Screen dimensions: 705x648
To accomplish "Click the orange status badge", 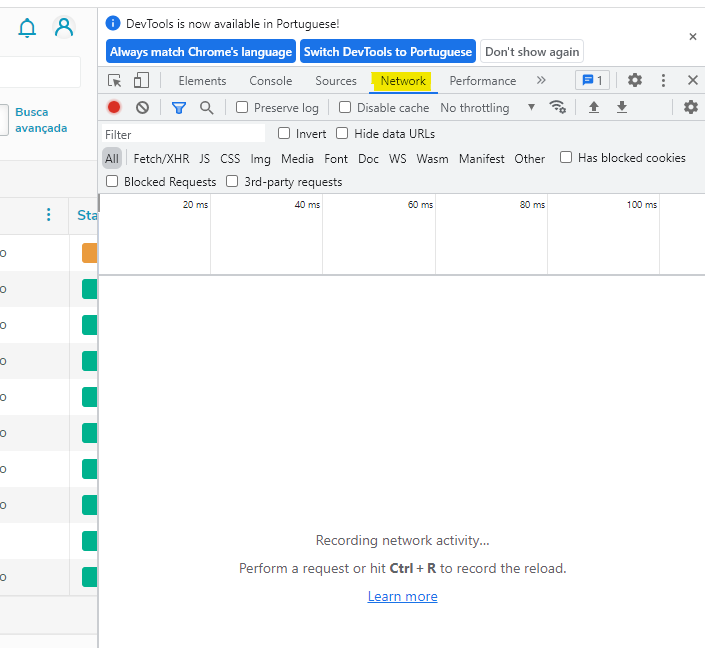I will [89, 253].
